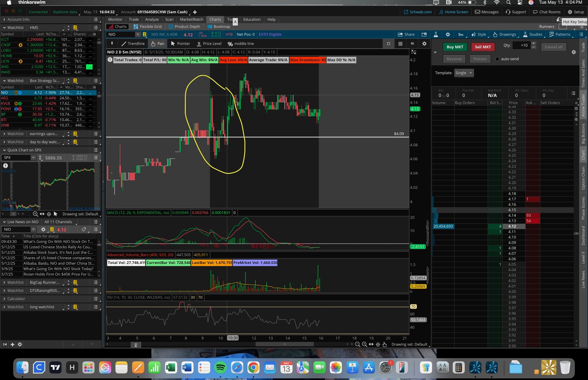Increase order quantity with up stepper
This screenshot has width=588, height=380.
(534, 44)
